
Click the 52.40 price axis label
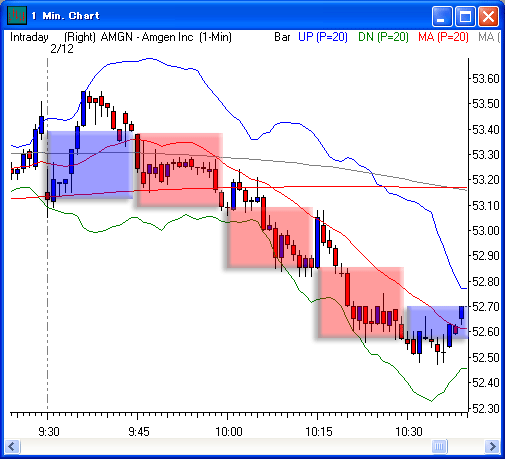pos(486,383)
